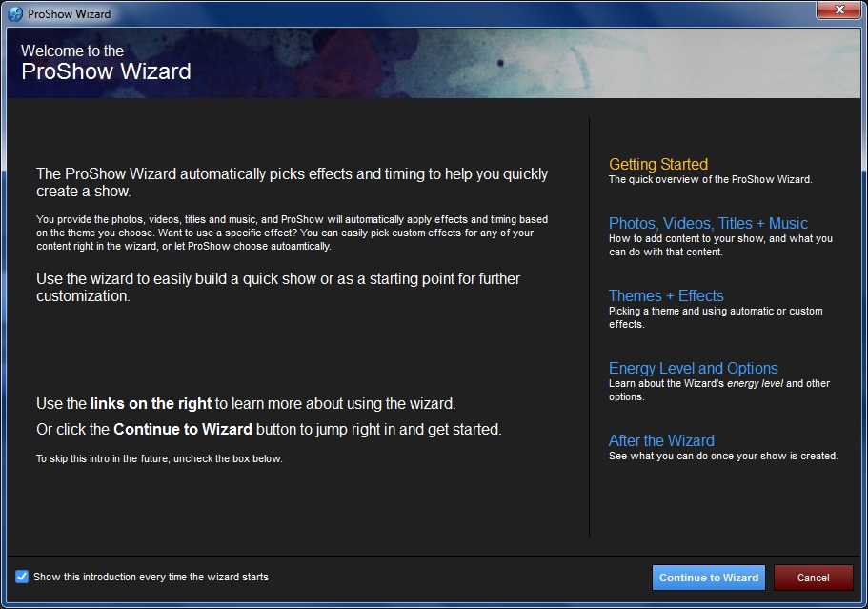Click the red Cancel button

[813, 578]
